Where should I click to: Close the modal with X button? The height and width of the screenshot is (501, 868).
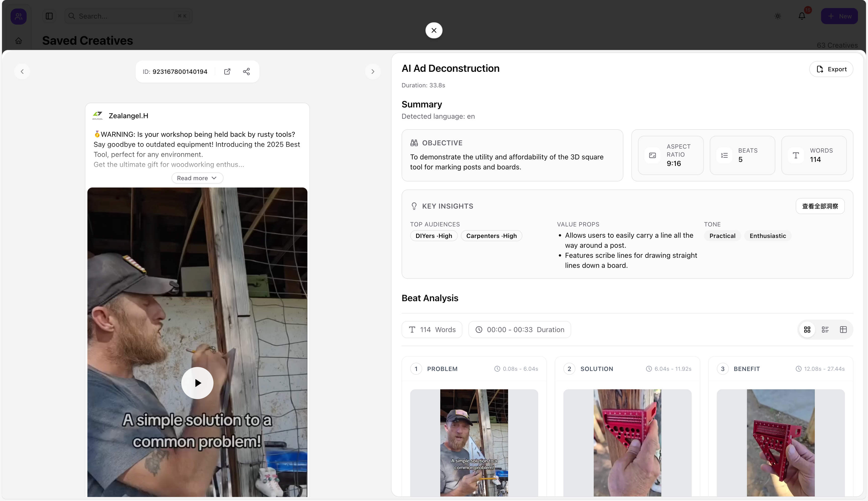pos(434,30)
